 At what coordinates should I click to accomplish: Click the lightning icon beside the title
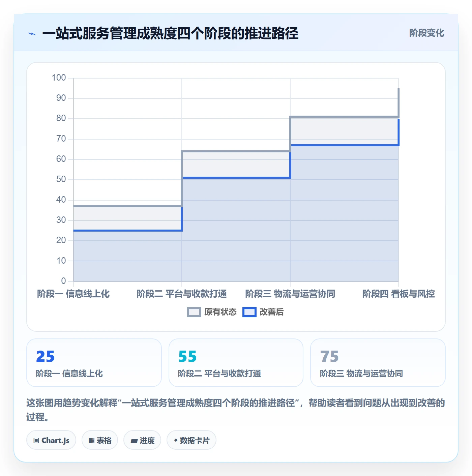[x=32, y=34]
